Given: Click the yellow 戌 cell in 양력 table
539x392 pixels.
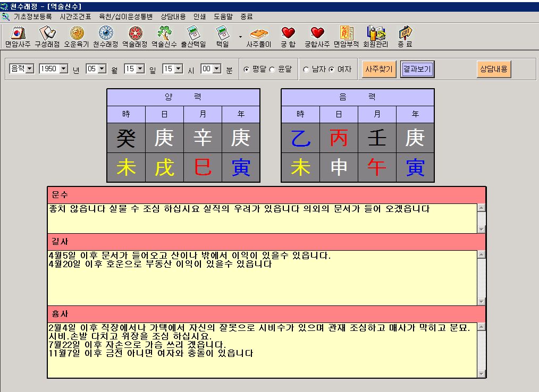Looking at the screenshot, I should (x=164, y=167).
